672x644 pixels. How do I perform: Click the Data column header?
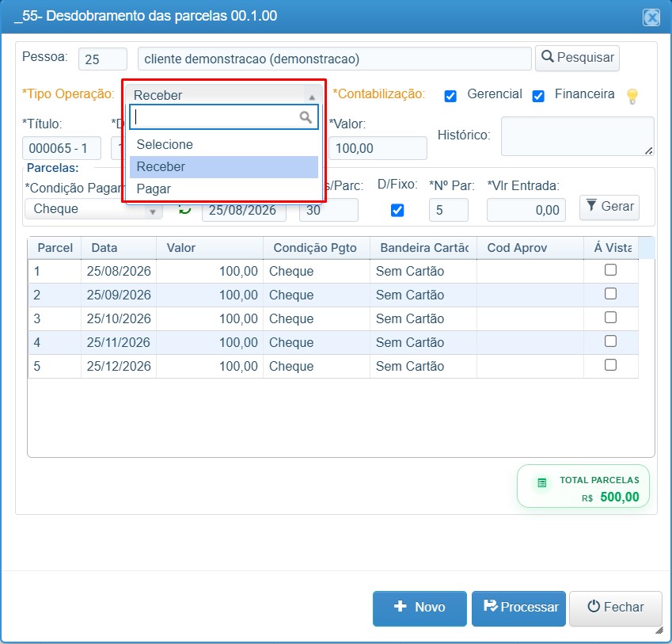pos(119,248)
